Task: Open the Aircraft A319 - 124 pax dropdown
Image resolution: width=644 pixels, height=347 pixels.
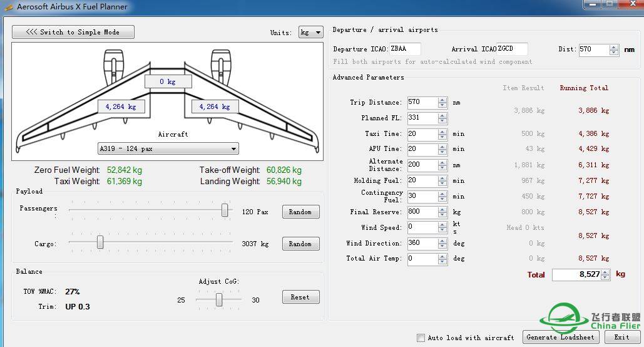Action: (168, 148)
